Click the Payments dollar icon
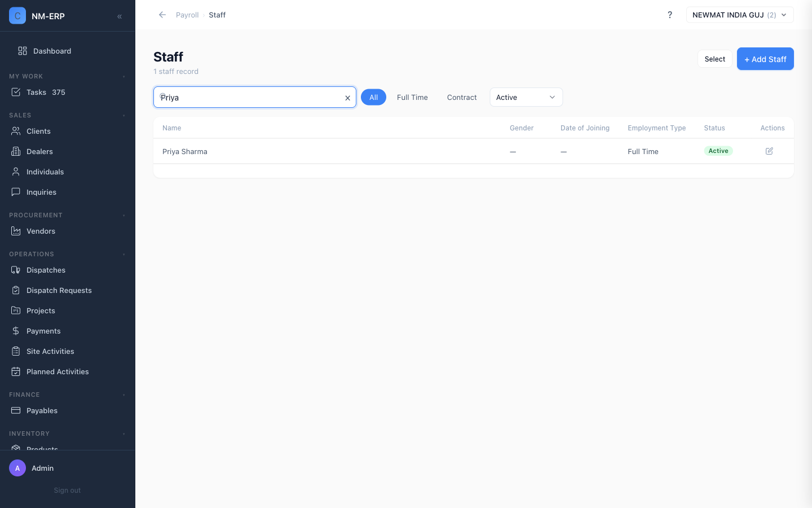This screenshot has height=508, width=812. [16, 331]
